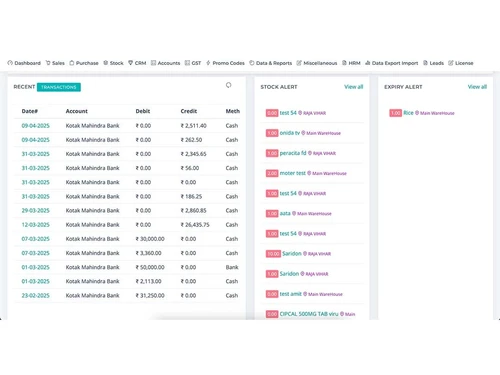This screenshot has width=500, height=375.
Task: Open the Purchase menu
Action: tap(84, 63)
